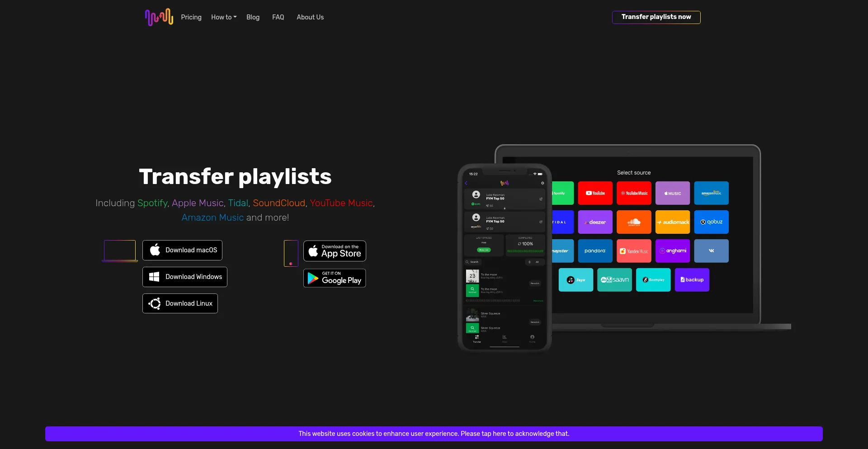Image resolution: width=868 pixels, height=449 pixels.
Task: Click the laptop outline icon
Action: [x=120, y=250]
